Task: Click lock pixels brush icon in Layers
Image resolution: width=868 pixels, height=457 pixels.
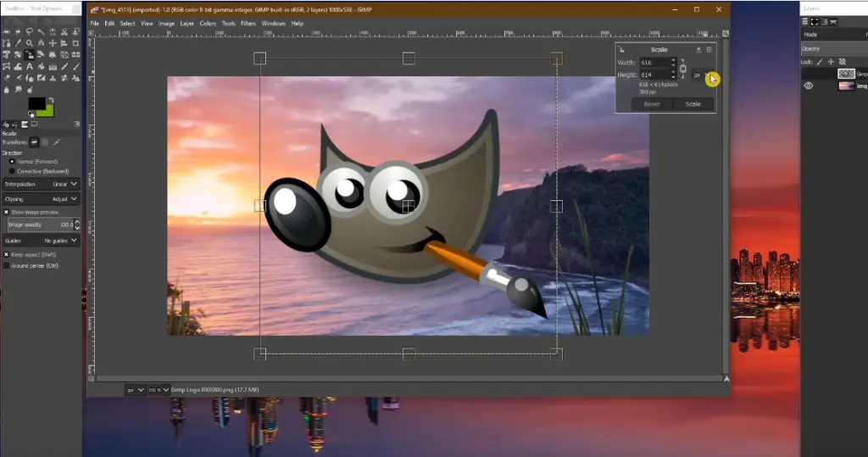Action: (x=820, y=62)
